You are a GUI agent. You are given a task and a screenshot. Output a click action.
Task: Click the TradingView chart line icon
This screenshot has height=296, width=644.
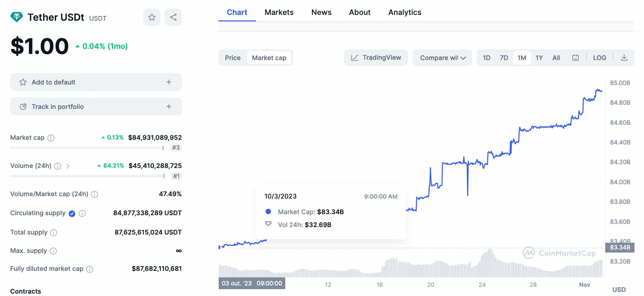(355, 58)
